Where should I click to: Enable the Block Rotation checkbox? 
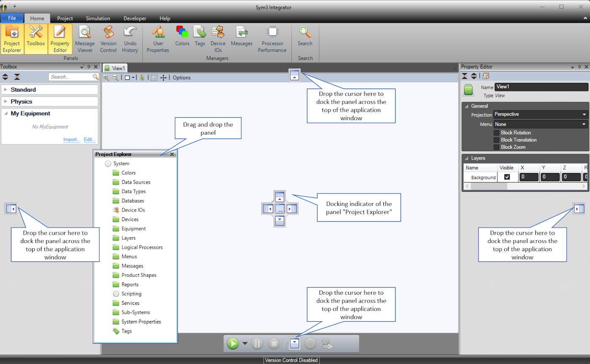pos(497,133)
